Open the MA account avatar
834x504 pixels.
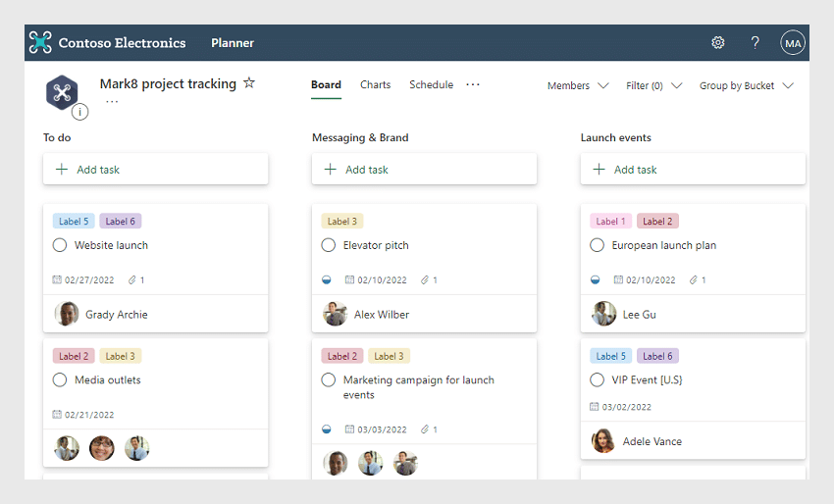click(x=793, y=43)
